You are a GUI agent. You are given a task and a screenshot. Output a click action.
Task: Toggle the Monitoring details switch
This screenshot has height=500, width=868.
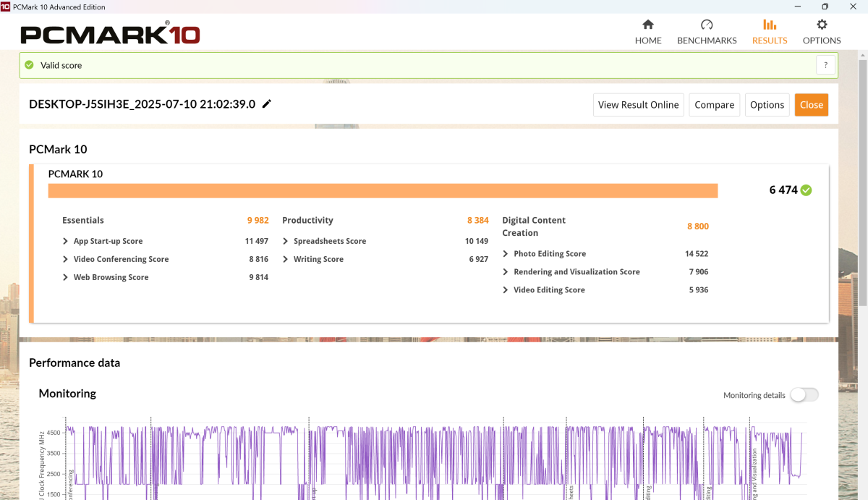coord(804,395)
